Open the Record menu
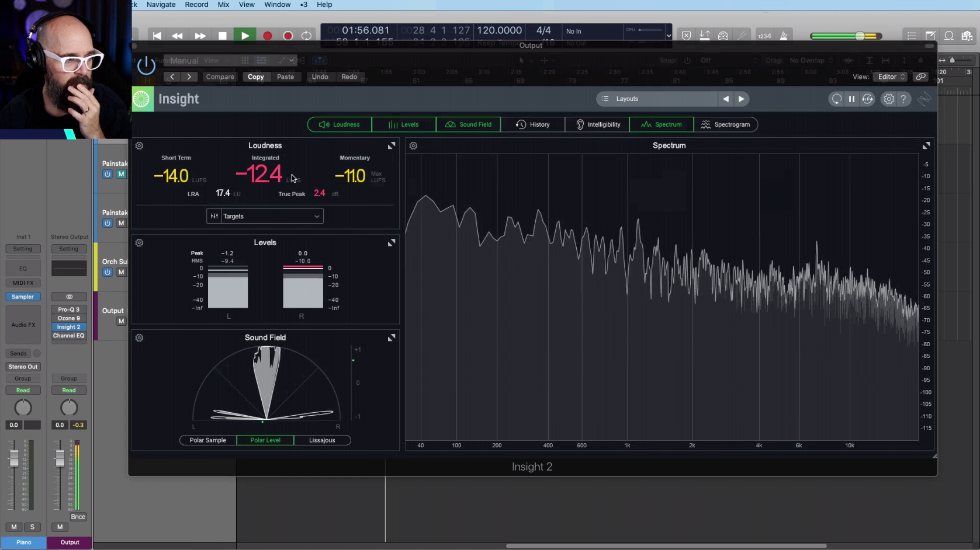 pyautogui.click(x=196, y=5)
